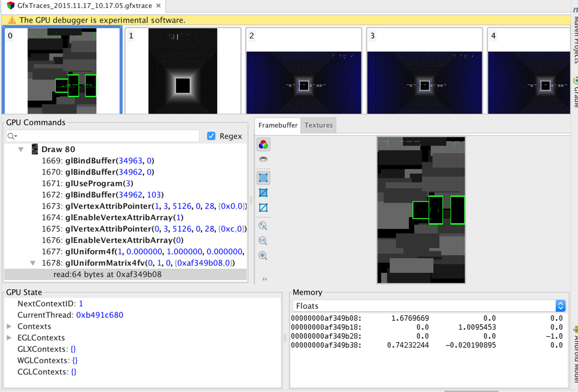Expand the Contexts node in GPU State
The width and height of the screenshot is (578, 392).
(10, 326)
